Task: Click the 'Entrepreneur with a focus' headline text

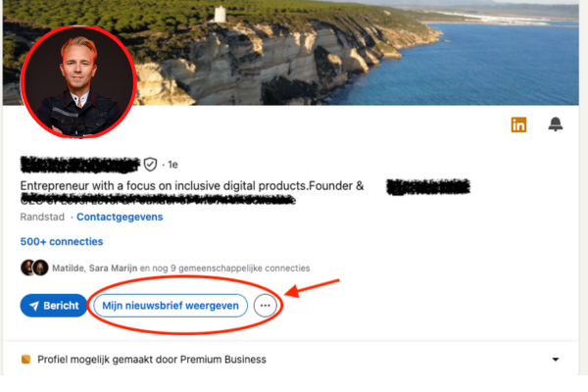Action: 192,185
